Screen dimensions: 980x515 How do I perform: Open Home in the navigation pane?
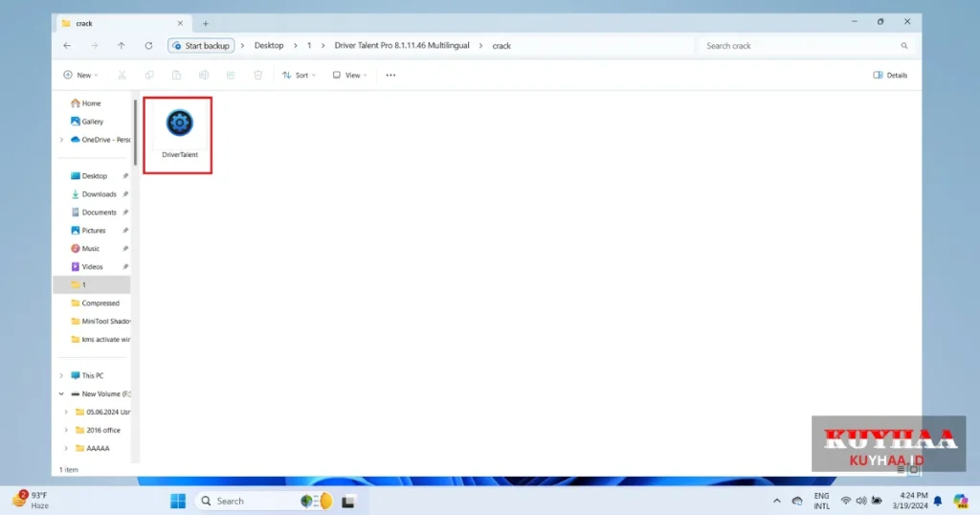coord(91,103)
